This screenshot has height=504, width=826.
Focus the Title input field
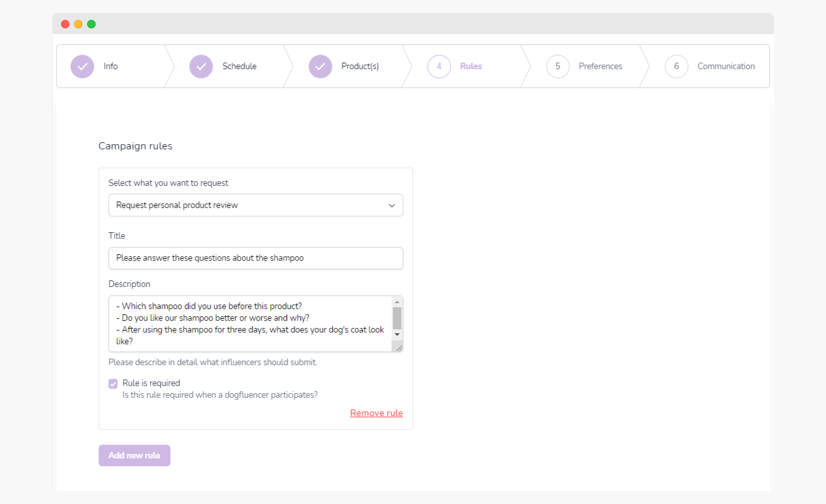click(255, 258)
